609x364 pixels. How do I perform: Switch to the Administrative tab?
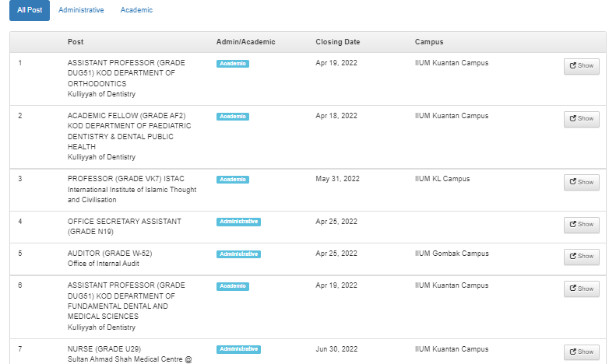coord(81,10)
